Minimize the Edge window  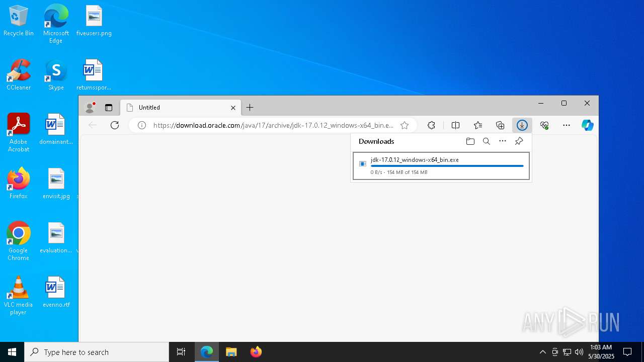tap(541, 103)
